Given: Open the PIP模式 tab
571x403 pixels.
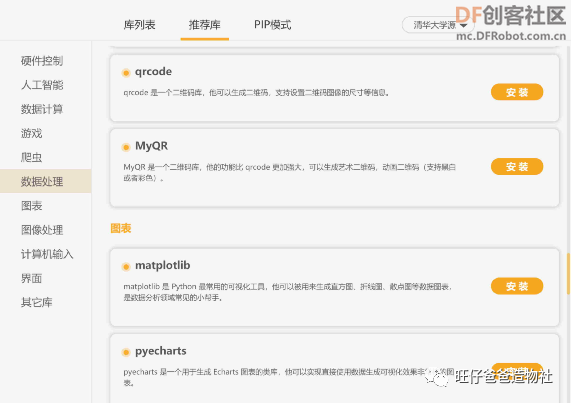Looking at the screenshot, I should [272, 25].
